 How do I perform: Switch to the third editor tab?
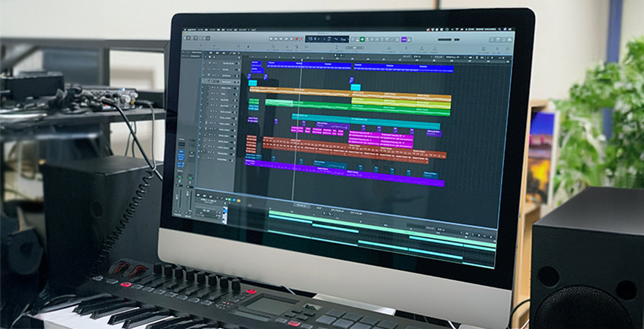(337, 211)
